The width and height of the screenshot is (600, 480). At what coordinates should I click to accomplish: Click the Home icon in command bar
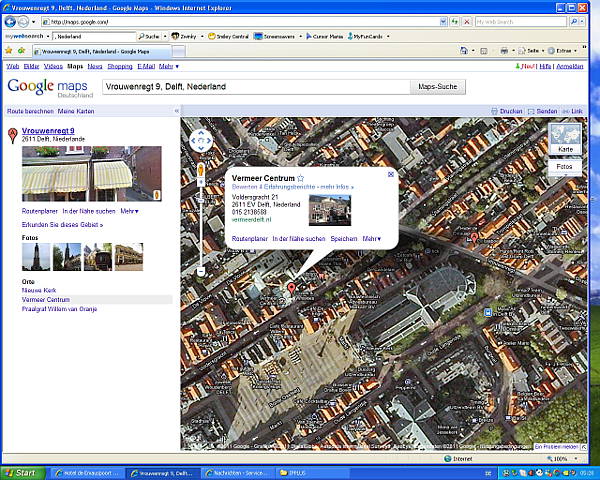click(x=464, y=51)
